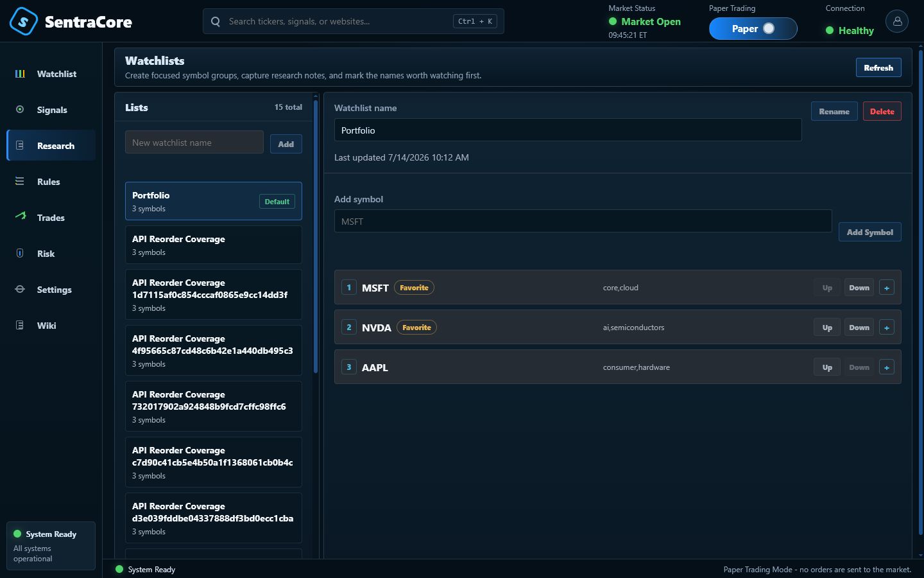The image size is (924, 578).
Task: Select the plain API Reorder Coverage list
Action: [214, 245]
